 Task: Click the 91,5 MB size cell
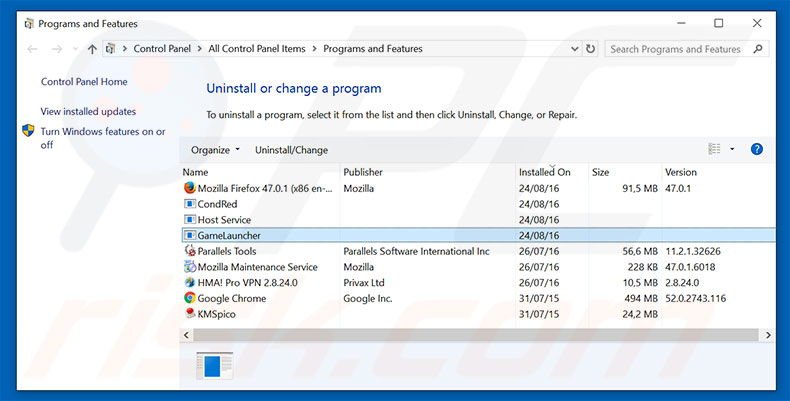pos(640,188)
